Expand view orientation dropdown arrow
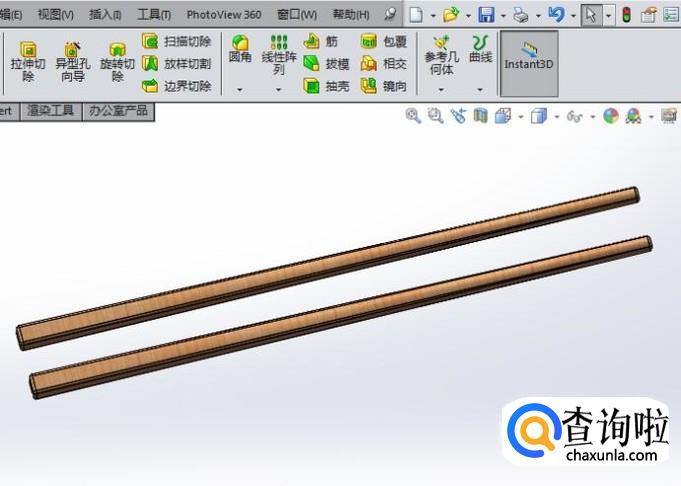This screenshot has height=486, width=681. point(520,117)
